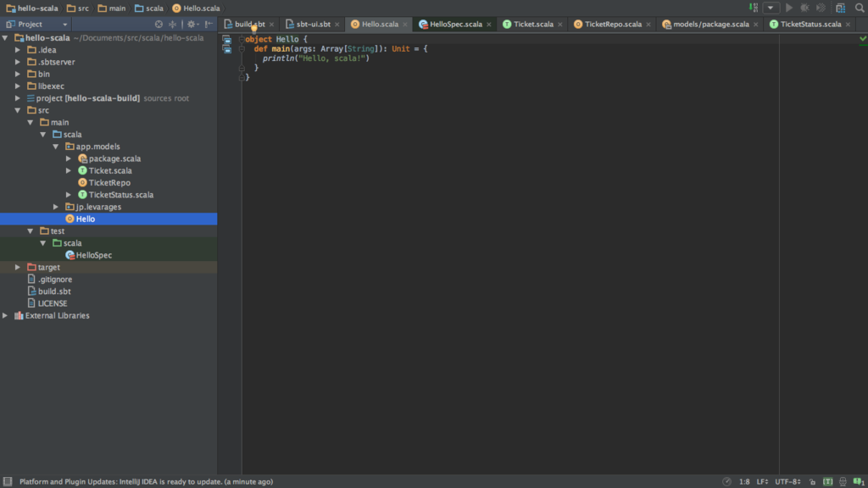Image resolution: width=868 pixels, height=488 pixels.
Task: Click the Hector inspector icon in status bar
Action: pos(843,482)
